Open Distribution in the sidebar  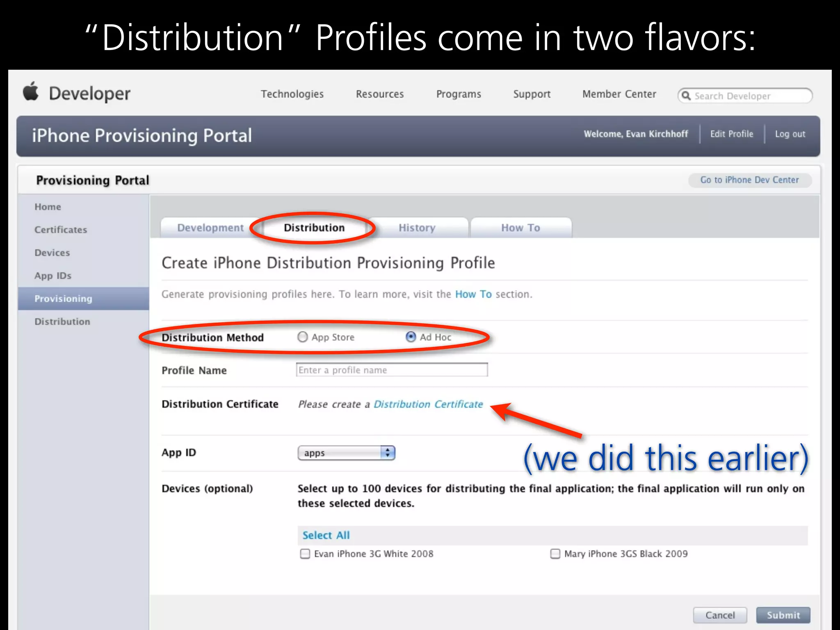62,322
